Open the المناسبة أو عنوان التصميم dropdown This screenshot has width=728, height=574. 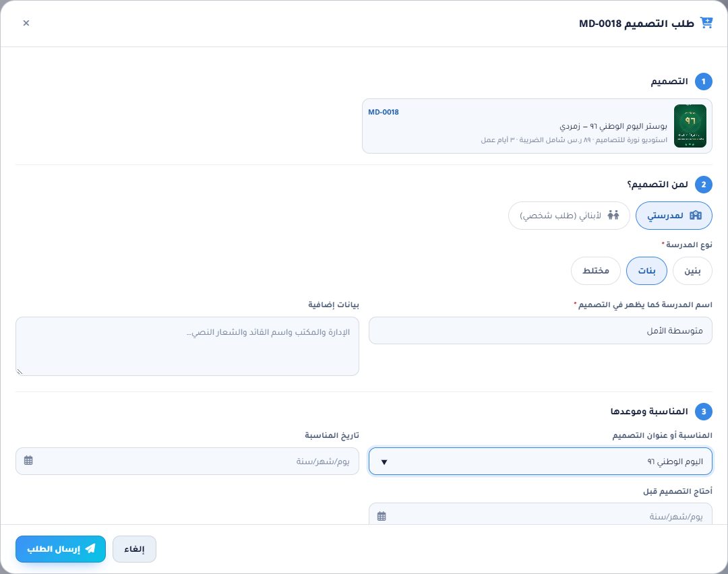click(x=541, y=461)
